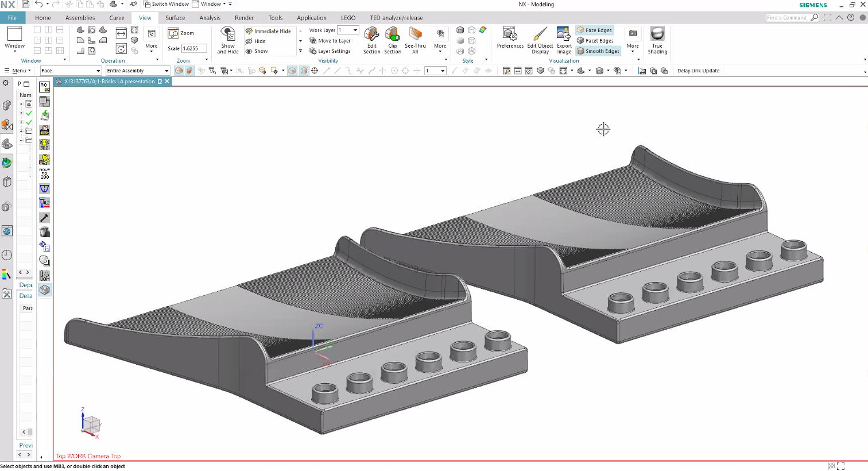Open the Edit Section tool

pos(371,40)
